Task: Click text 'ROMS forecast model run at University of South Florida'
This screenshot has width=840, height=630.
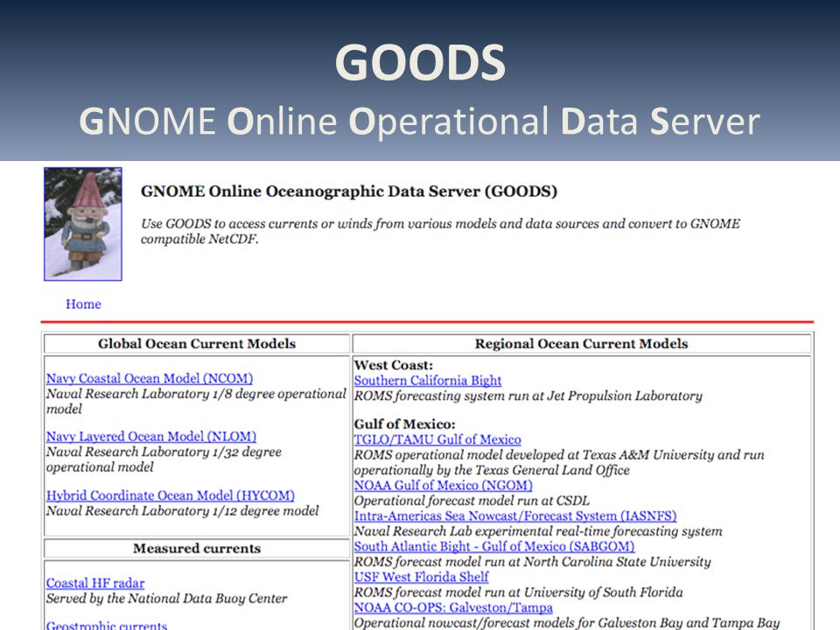Action: click(518, 592)
